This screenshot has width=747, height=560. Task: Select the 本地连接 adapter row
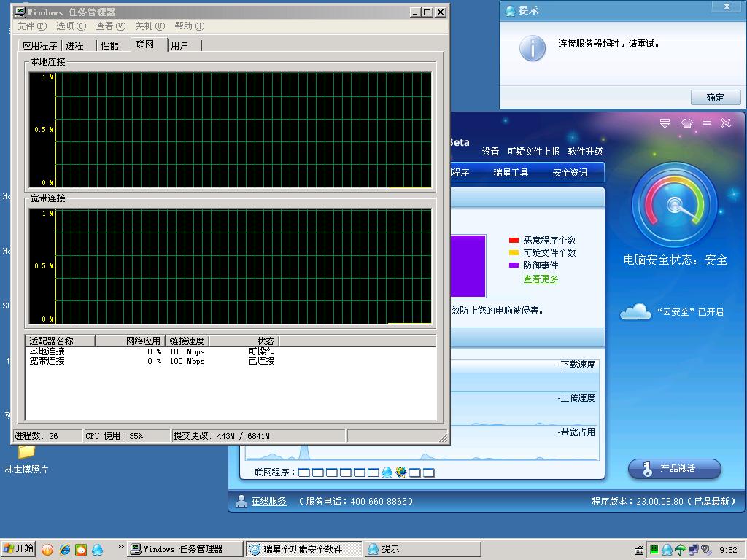tap(230, 351)
